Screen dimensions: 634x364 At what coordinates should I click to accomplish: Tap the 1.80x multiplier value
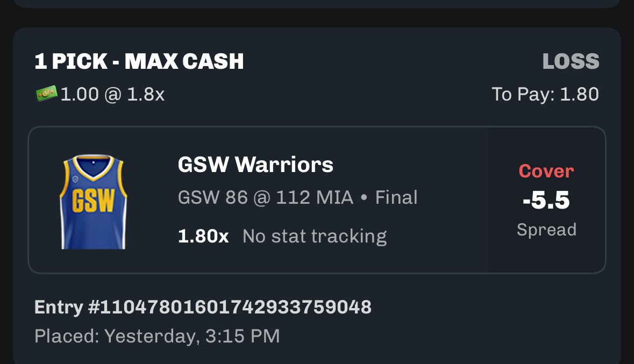[x=203, y=236]
